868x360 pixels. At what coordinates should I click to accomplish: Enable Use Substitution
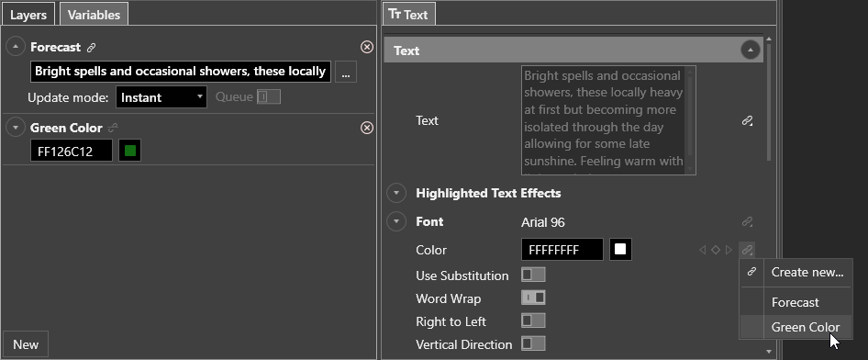[x=533, y=275]
